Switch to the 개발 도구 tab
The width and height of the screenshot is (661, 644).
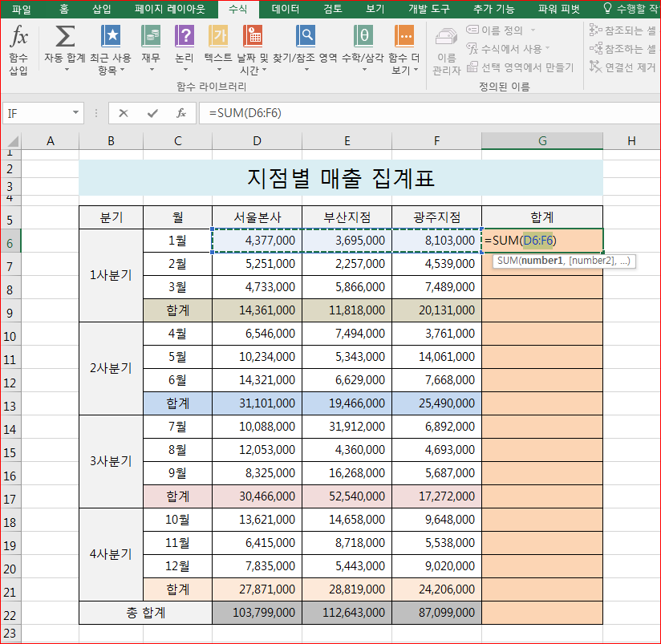tap(428, 9)
